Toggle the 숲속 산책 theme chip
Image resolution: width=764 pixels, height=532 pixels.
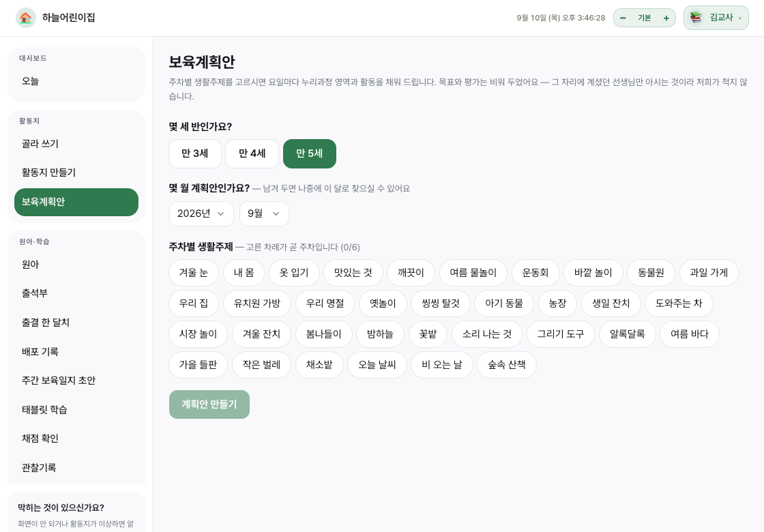(507, 365)
